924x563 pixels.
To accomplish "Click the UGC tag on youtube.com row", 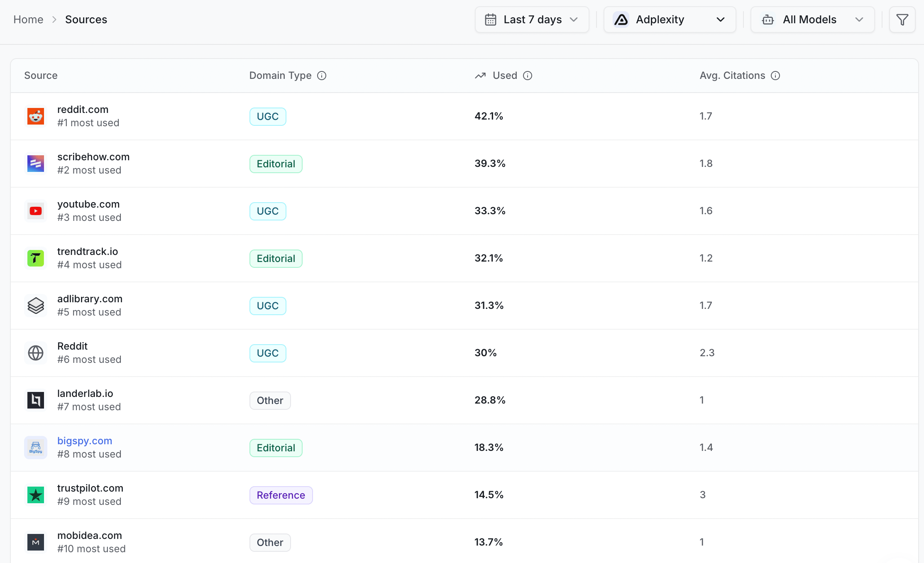I will (268, 211).
